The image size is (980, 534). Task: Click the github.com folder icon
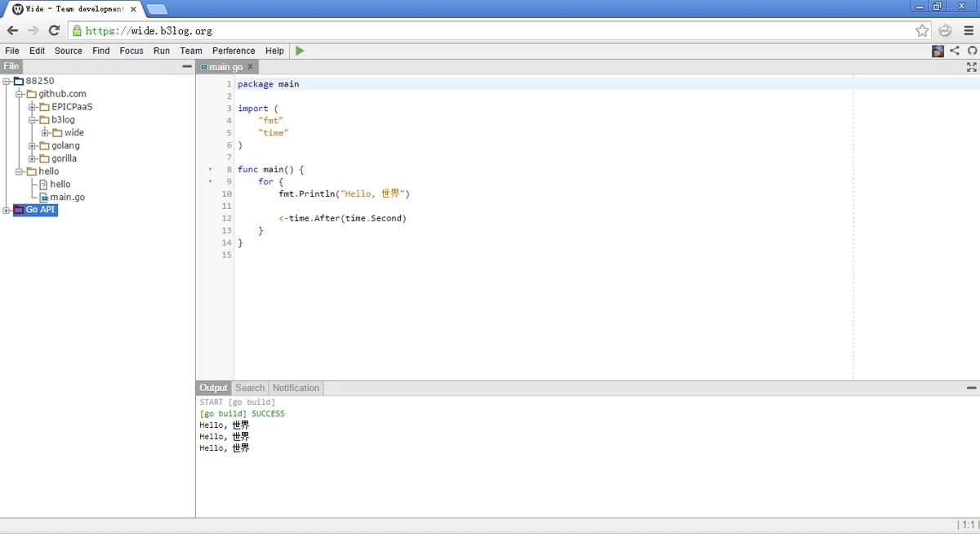pyautogui.click(x=32, y=94)
